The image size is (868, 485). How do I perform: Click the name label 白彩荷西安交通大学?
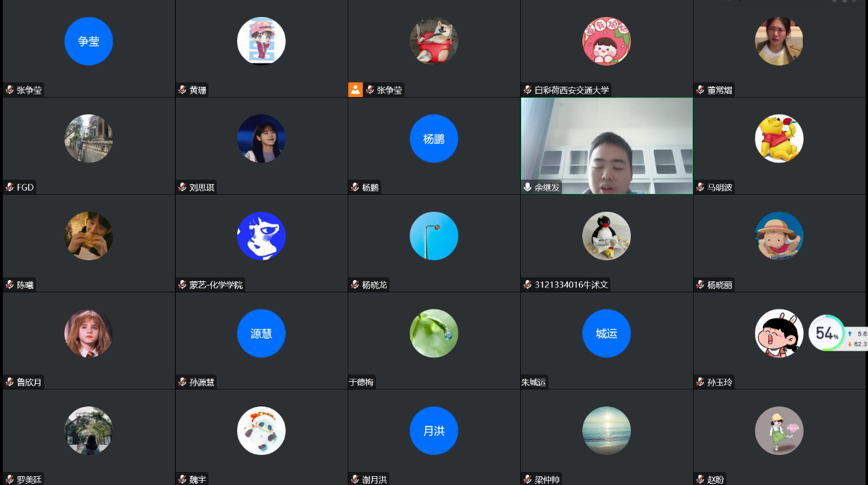coord(571,90)
